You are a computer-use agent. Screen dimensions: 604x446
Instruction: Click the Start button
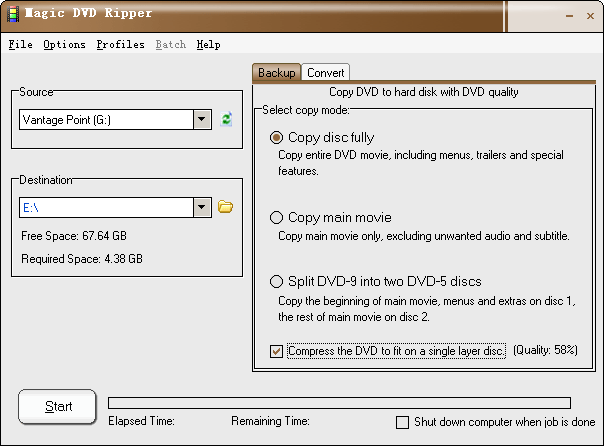click(x=57, y=406)
